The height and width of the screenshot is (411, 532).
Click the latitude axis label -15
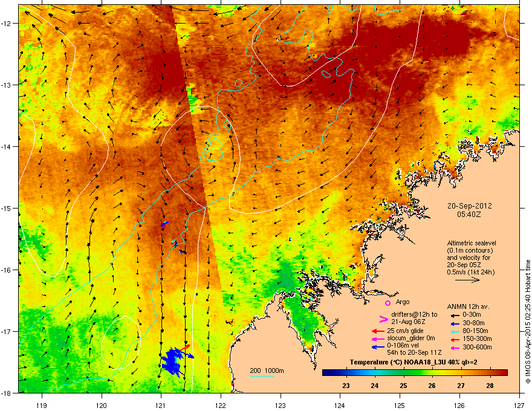7,208
